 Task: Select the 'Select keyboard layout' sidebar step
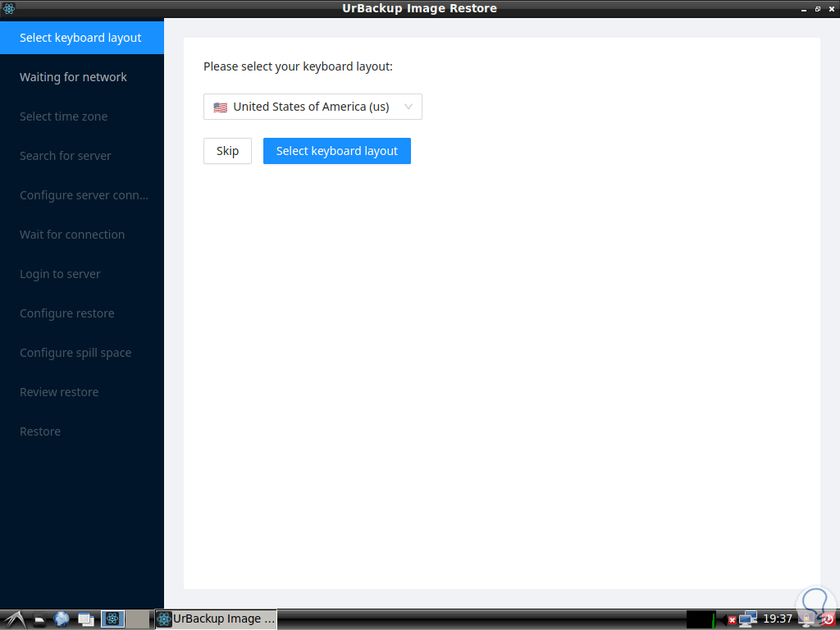pyautogui.click(x=82, y=38)
